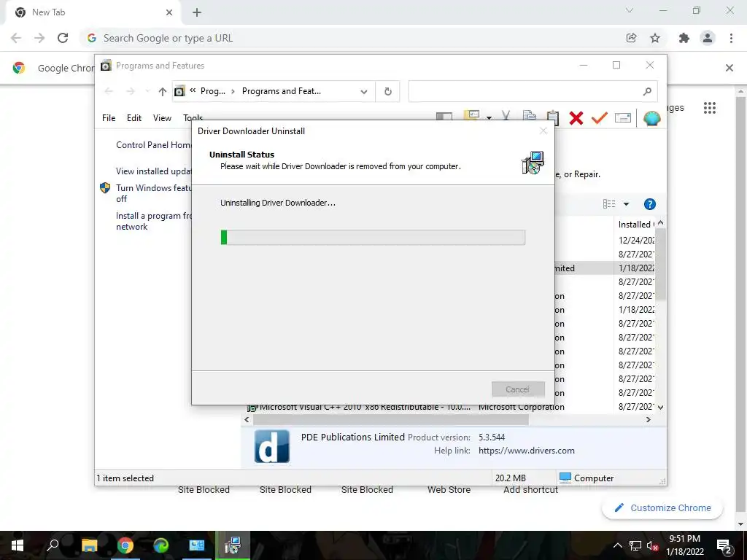This screenshot has height=560, width=747.
Task: Open the Tools menu
Action: tap(193, 117)
